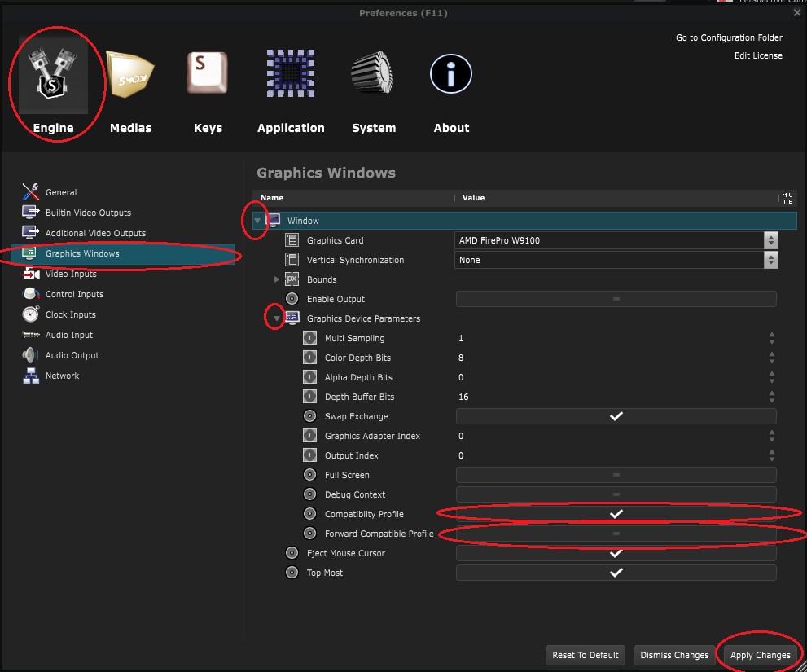Click the Audio Output speaker icon

[30, 355]
